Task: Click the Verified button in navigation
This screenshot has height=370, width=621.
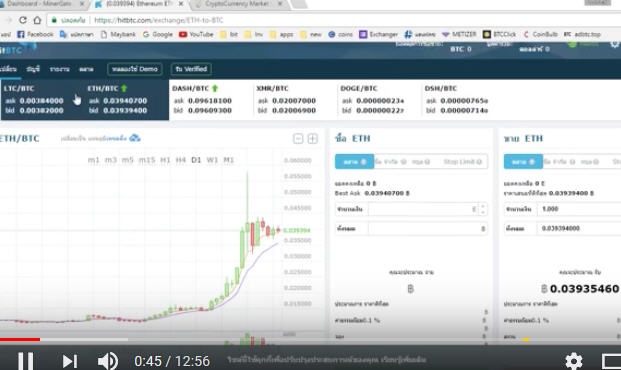Action: click(191, 69)
